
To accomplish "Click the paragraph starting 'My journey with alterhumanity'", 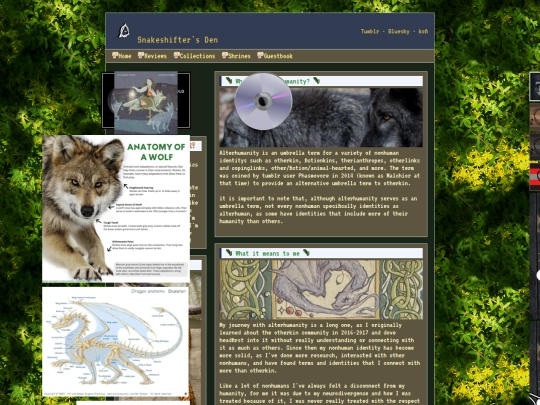I will pyautogui.click(x=320, y=348).
